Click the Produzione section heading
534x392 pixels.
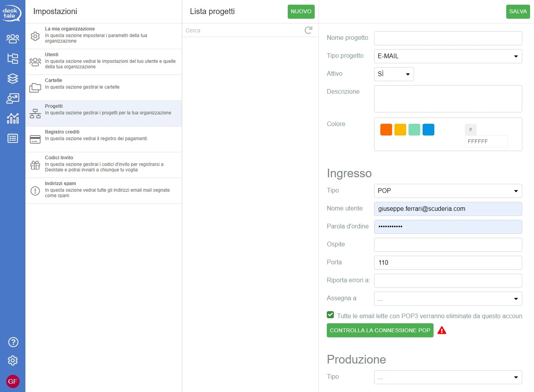356,360
